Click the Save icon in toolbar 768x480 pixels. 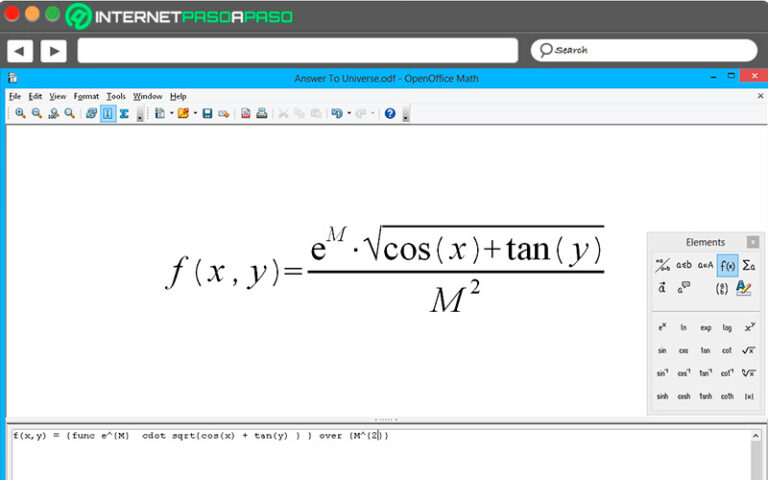(x=207, y=114)
